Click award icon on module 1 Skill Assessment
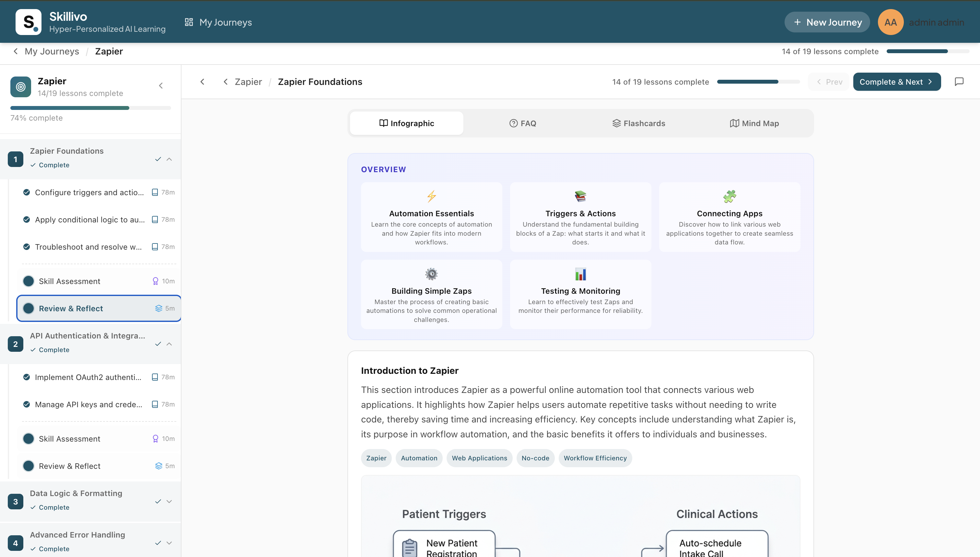Image resolution: width=980 pixels, height=557 pixels. [156, 281]
